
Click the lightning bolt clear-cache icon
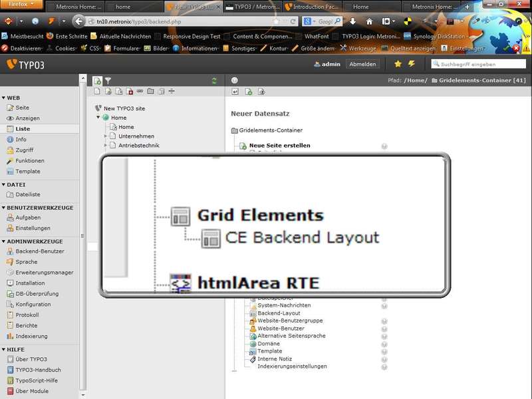pos(412,64)
